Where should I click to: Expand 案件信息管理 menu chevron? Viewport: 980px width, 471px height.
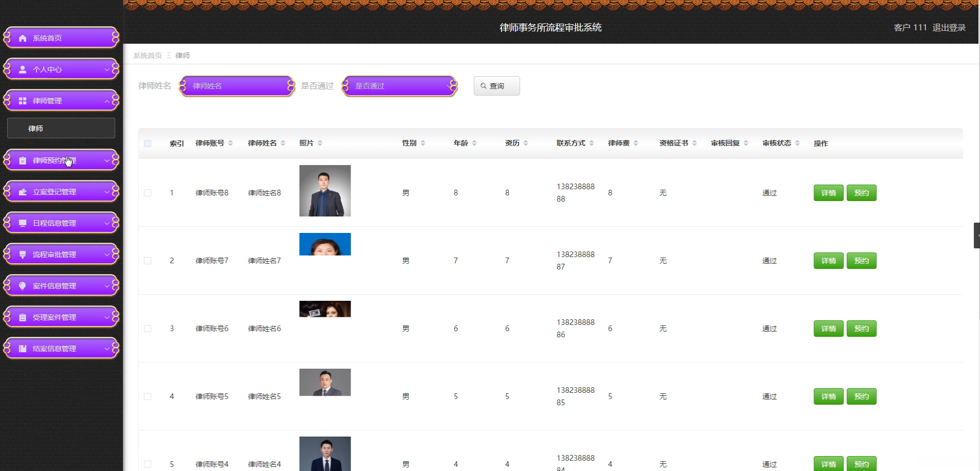[107, 286]
